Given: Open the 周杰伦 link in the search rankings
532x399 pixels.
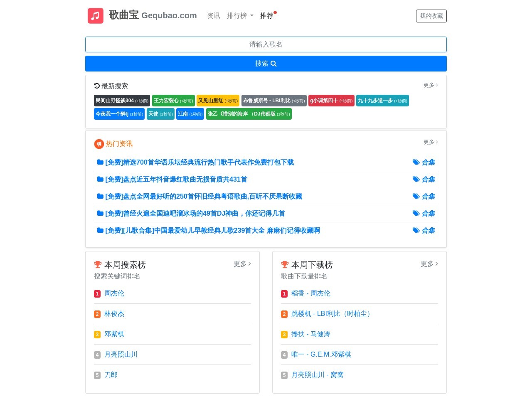Looking at the screenshot, I should pyautogui.click(x=115, y=293).
